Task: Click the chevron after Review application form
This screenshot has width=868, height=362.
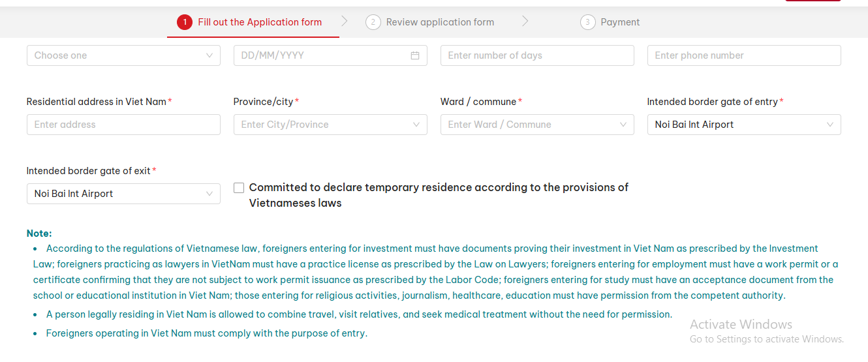Action: tap(525, 22)
